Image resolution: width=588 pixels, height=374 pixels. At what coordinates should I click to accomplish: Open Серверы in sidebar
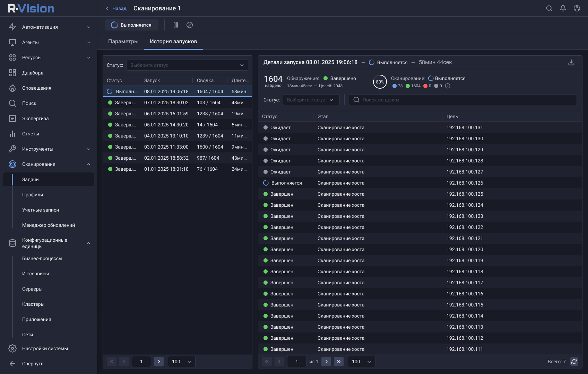pyautogui.click(x=32, y=289)
